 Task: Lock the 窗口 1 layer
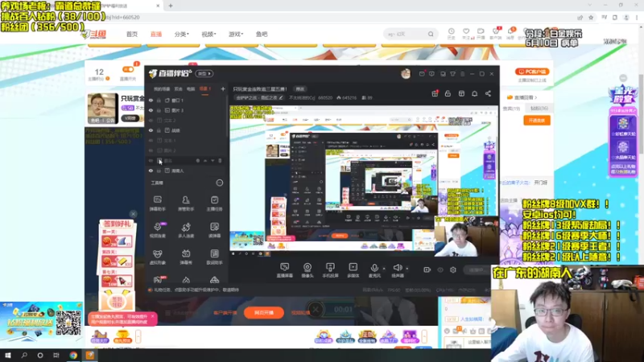pyautogui.click(x=159, y=100)
